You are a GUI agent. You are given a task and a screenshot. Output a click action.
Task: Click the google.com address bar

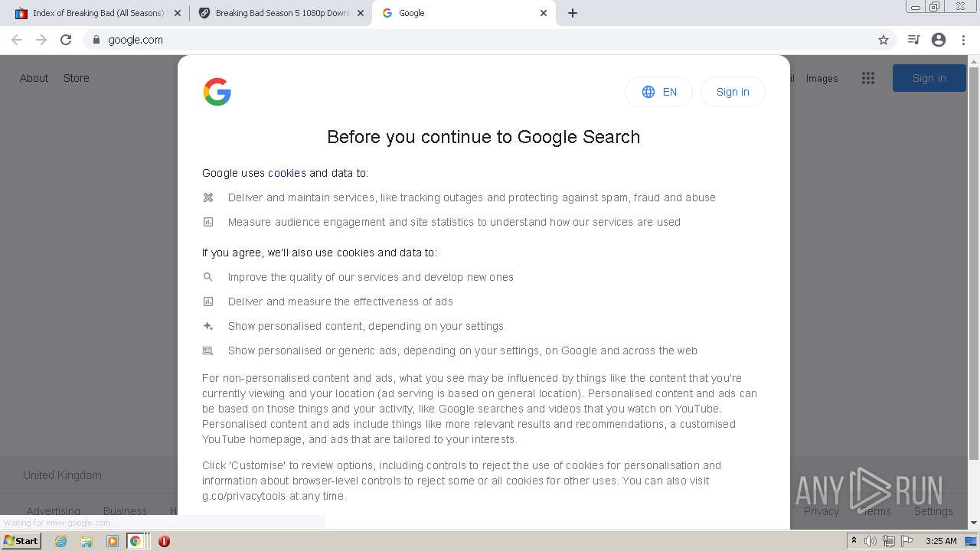[459, 40]
